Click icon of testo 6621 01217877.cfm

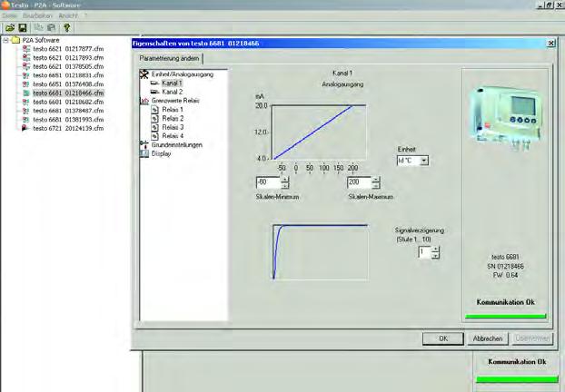tap(26, 49)
